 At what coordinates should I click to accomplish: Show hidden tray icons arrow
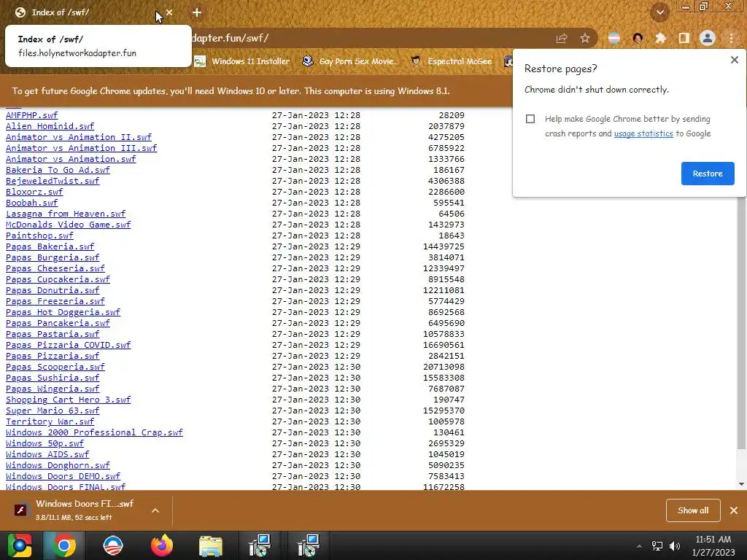(639, 546)
